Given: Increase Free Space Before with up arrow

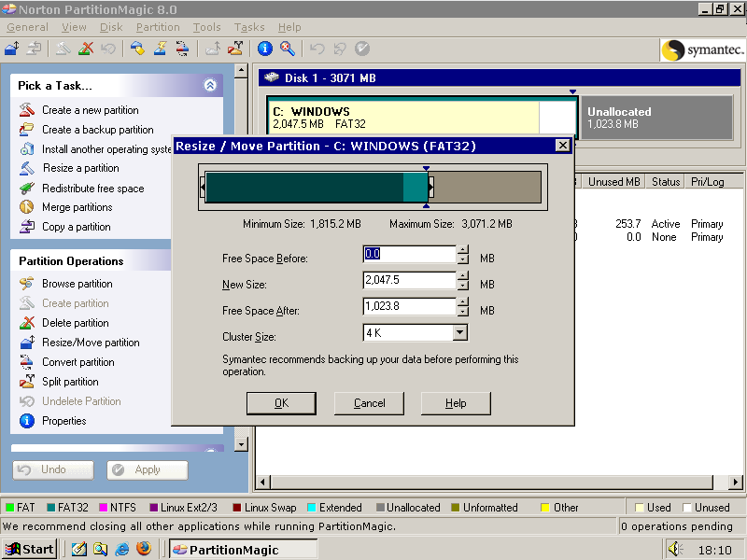Looking at the screenshot, I should pos(462,249).
